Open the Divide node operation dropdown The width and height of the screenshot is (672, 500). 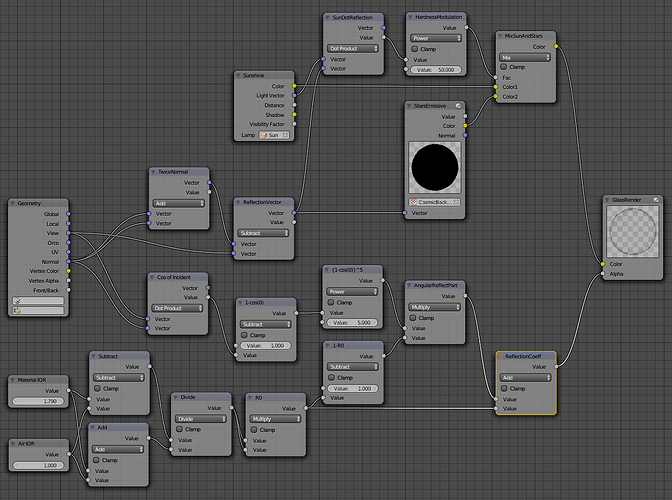coord(201,419)
